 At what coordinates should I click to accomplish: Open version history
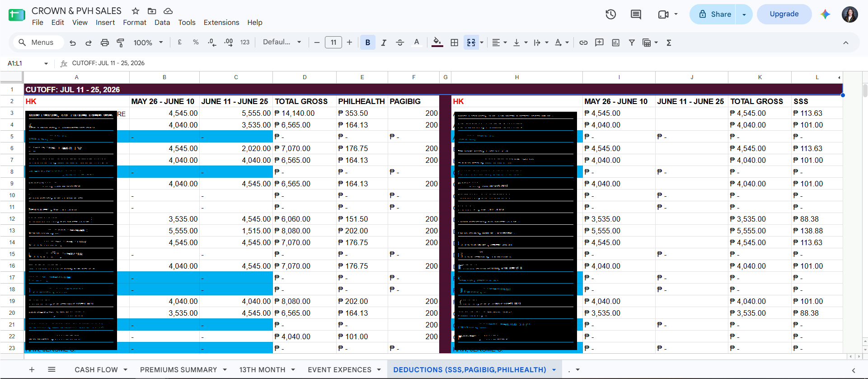click(x=611, y=14)
